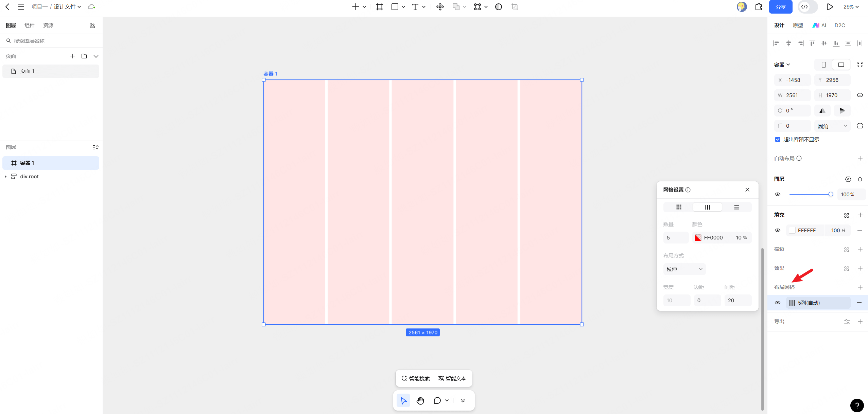Click the comment tool icon
The width and height of the screenshot is (868, 414).
coord(437,400)
